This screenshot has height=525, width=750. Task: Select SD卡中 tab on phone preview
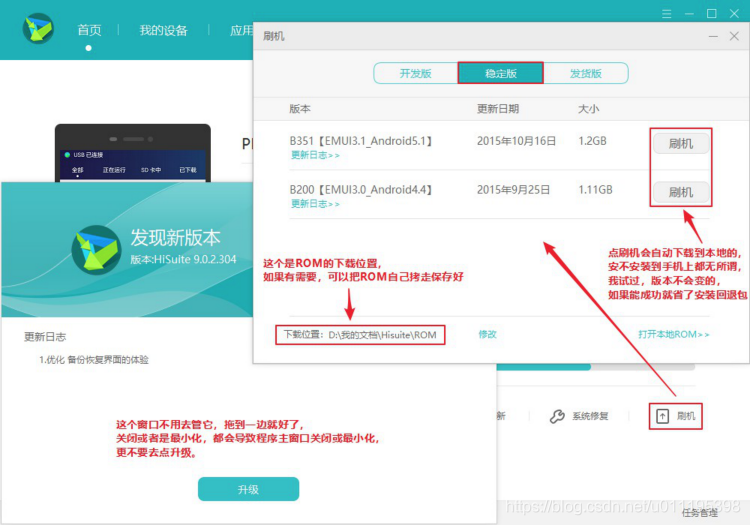tap(151, 170)
